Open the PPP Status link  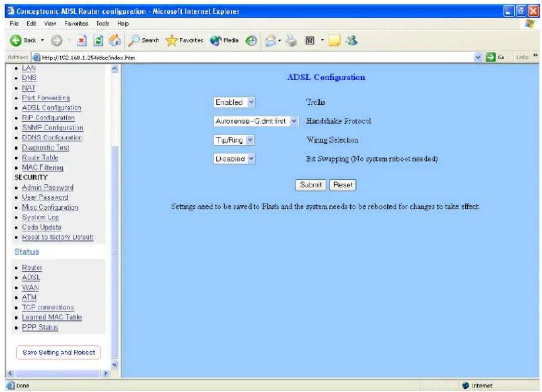click(40, 327)
